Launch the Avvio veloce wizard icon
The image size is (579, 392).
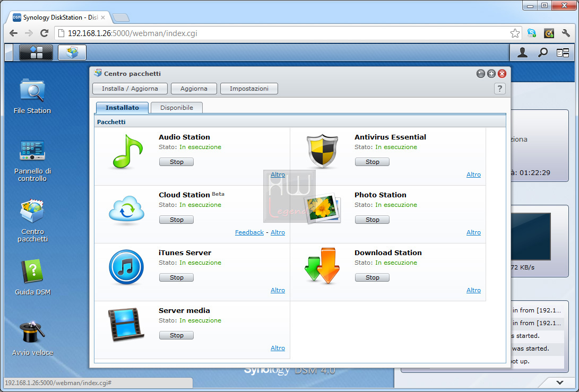click(x=32, y=338)
